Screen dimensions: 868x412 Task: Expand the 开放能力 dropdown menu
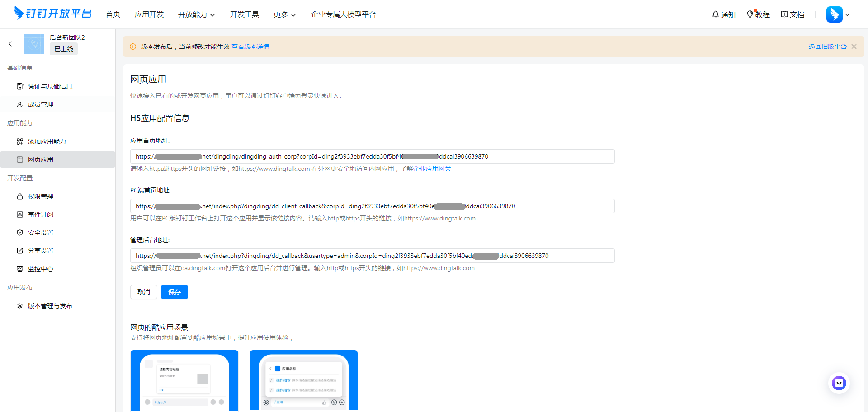[x=196, y=14]
